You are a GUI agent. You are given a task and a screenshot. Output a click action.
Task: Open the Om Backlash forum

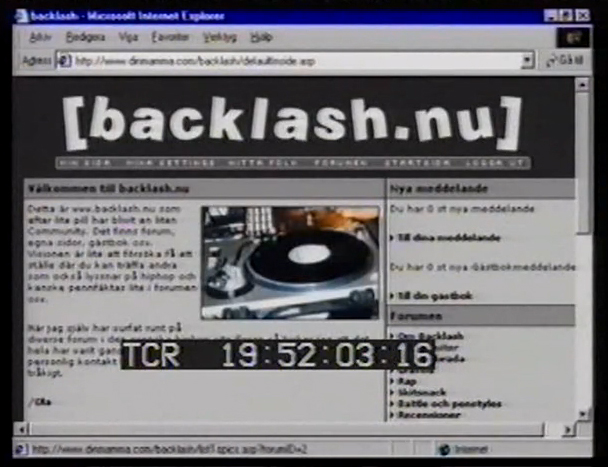point(430,336)
